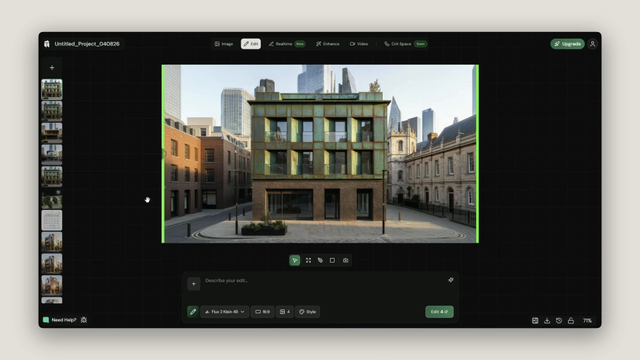Open the Untitled_Project_040826 project title

(x=87, y=44)
